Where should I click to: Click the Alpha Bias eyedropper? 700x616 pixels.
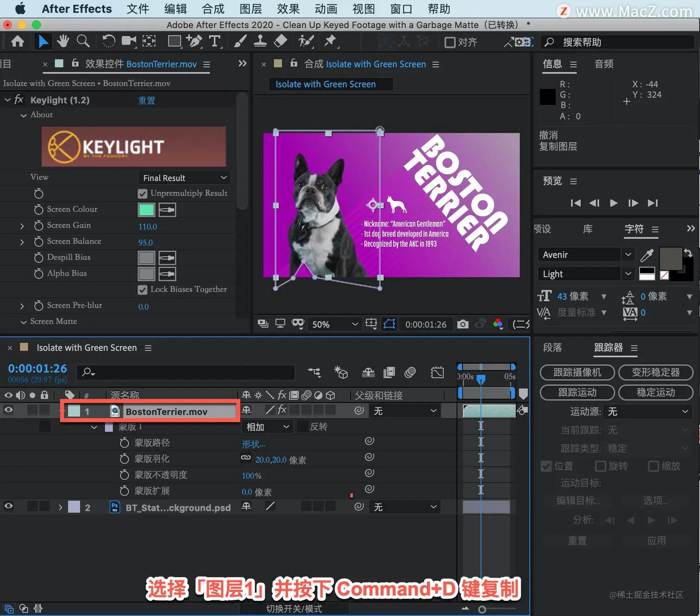point(167,274)
